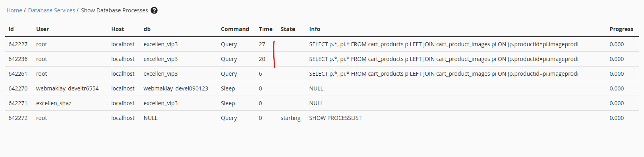Select the State column header
This screenshot has width=644, height=157.
[x=288, y=29]
